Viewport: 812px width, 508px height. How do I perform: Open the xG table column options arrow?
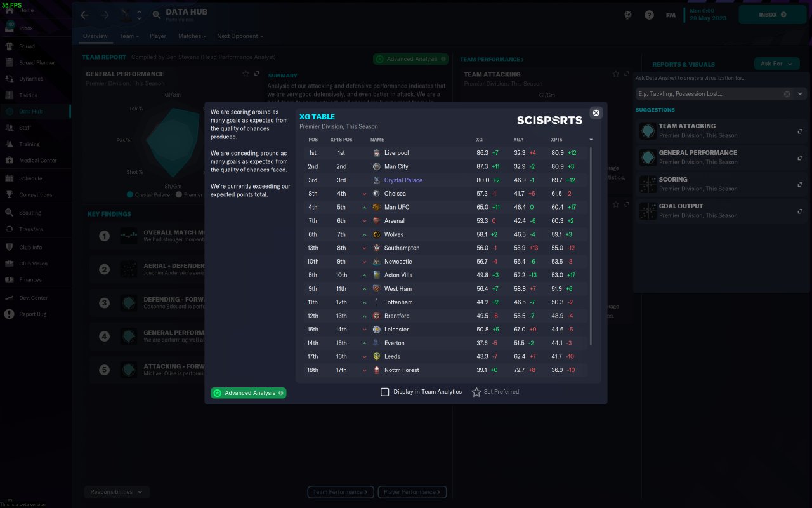(591, 140)
